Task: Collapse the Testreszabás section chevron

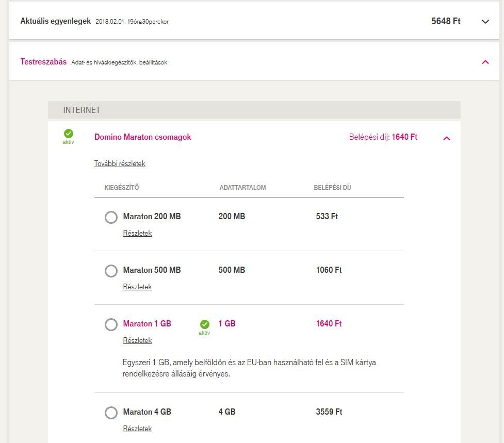Action: pos(485,62)
